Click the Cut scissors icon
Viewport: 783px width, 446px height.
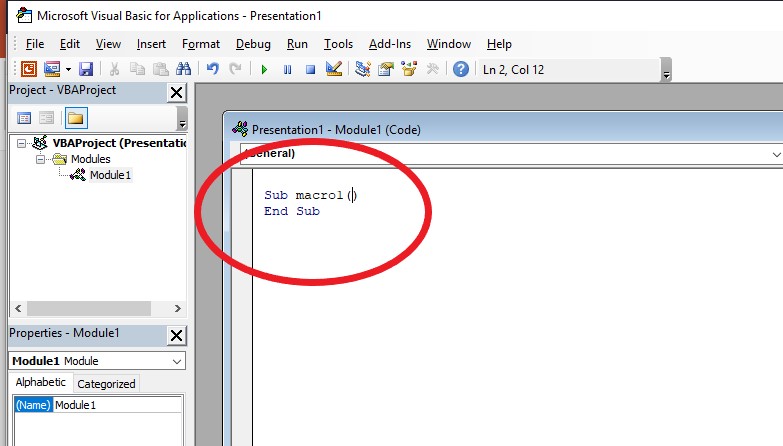114,69
